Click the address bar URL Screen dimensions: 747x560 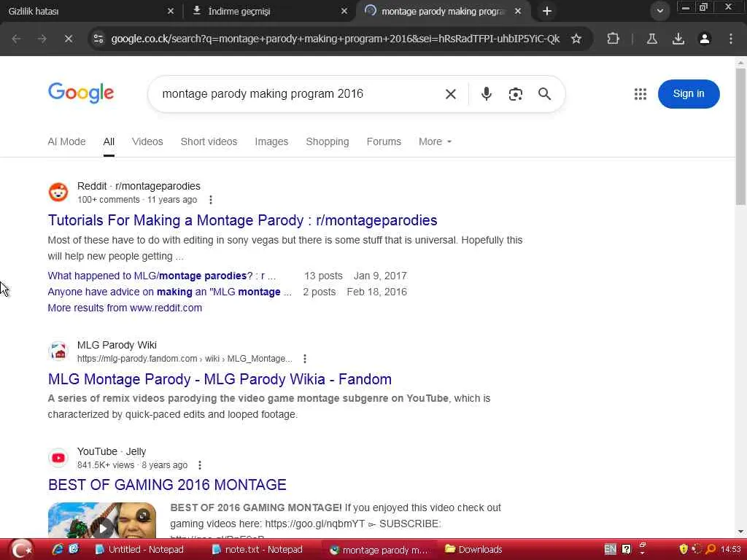click(336, 39)
